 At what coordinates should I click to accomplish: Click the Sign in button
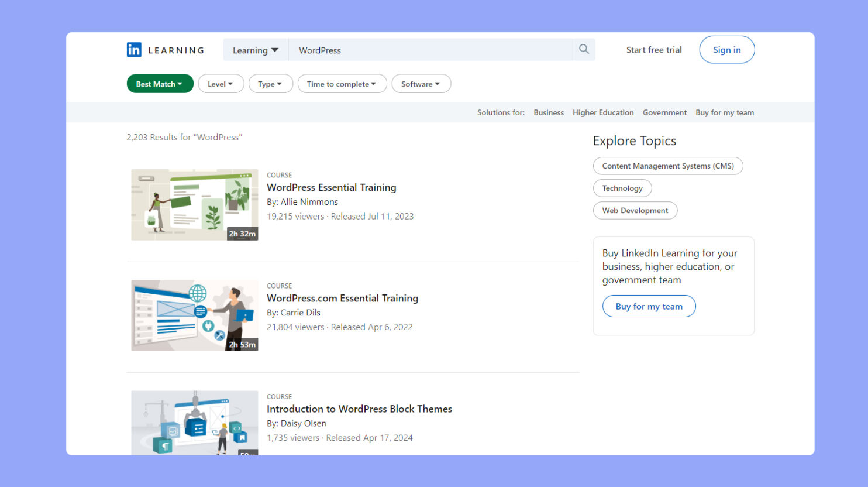coord(726,50)
